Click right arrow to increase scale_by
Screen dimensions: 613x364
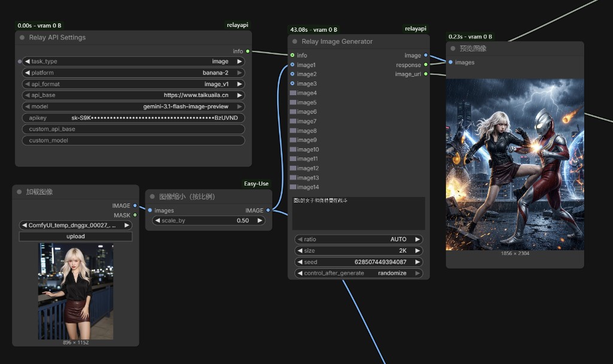[x=260, y=220]
